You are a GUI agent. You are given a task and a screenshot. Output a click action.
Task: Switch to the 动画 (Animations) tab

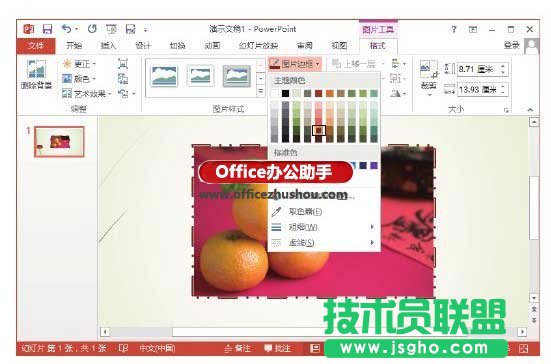[x=212, y=46]
